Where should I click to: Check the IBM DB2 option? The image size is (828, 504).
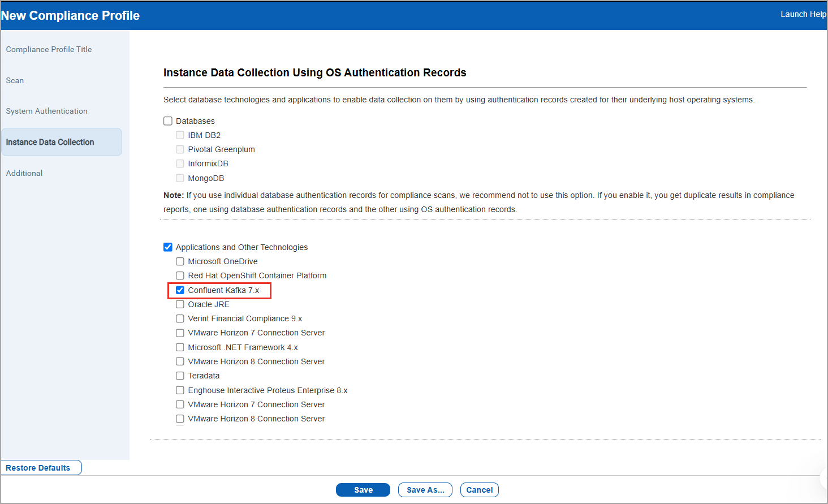coord(180,135)
